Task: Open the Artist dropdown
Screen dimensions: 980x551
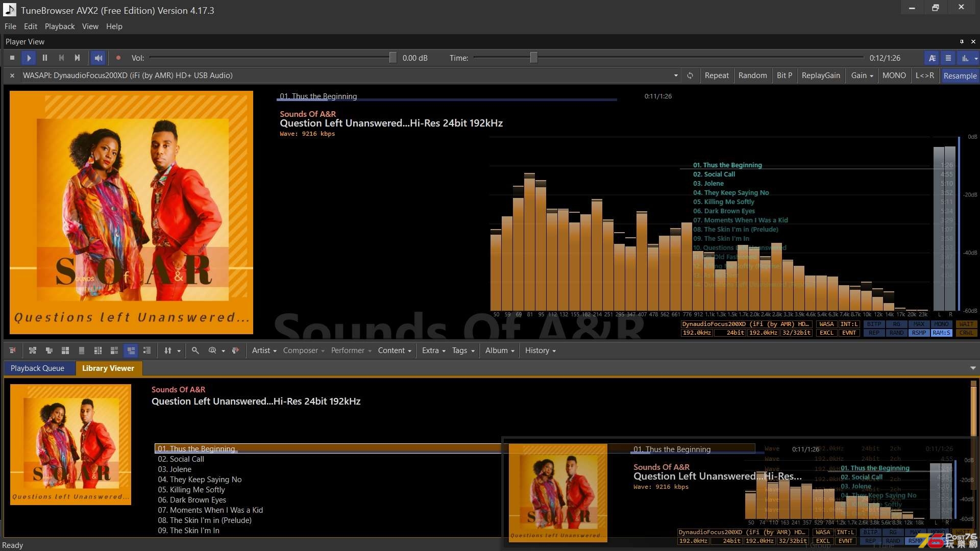Action: pyautogui.click(x=264, y=350)
